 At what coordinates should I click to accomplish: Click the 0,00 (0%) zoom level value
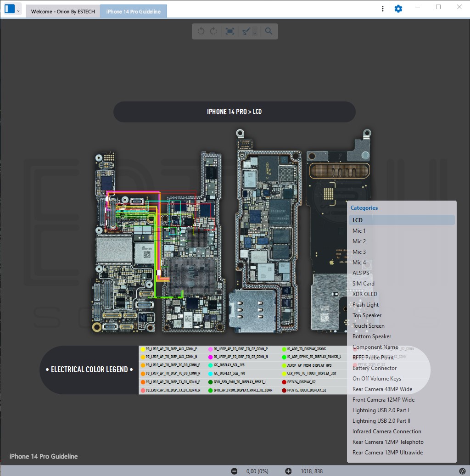(257, 471)
